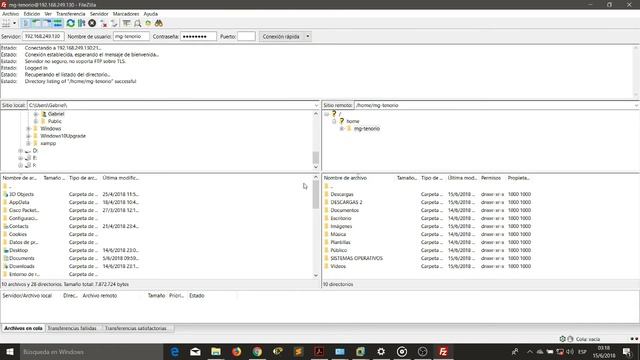Select the home folder in remote tree
The image size is (640, 360).
click(x=353, y=121)
